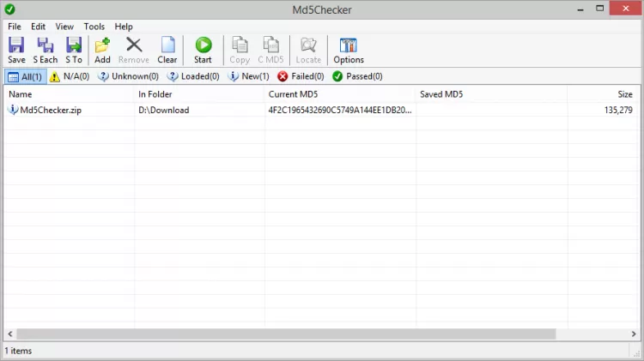Filter by Failed(0) status
The height and width of the screenshot is (361, 644).
301,76
